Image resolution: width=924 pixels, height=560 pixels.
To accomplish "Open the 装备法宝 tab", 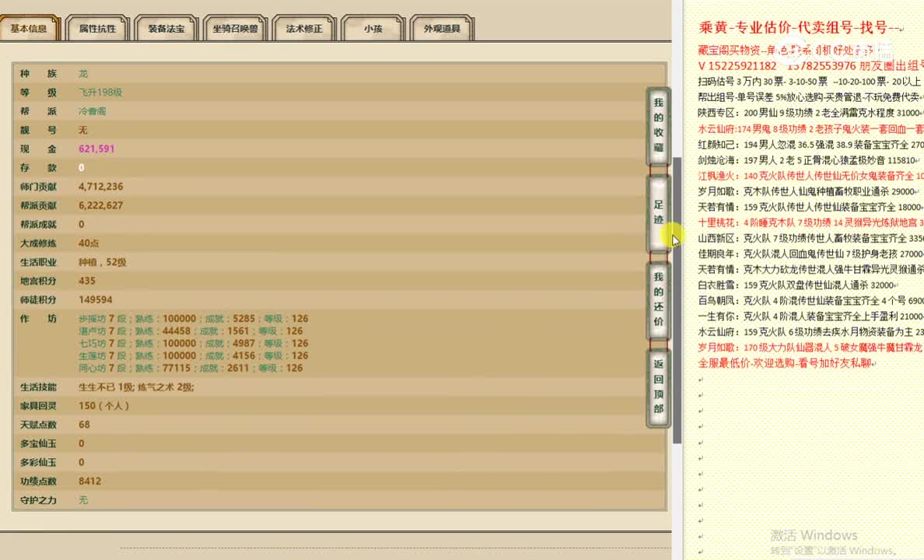I will click(166, 28).
